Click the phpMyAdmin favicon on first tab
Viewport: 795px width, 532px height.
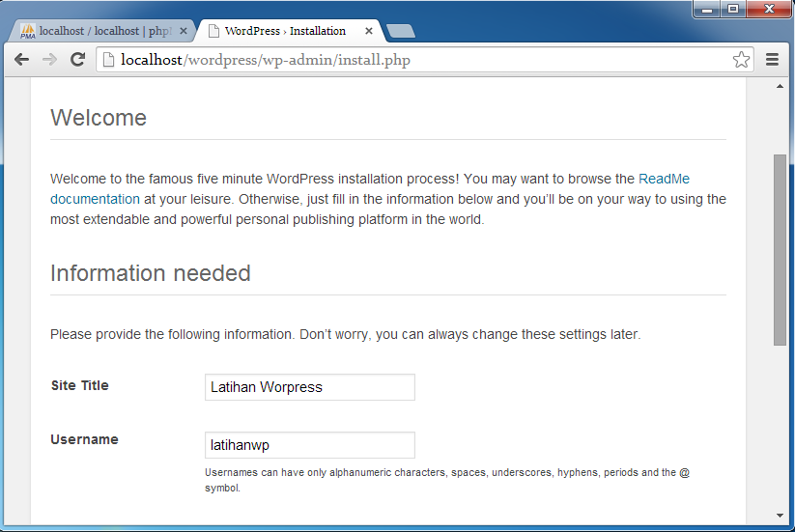[x=28, y=32]
